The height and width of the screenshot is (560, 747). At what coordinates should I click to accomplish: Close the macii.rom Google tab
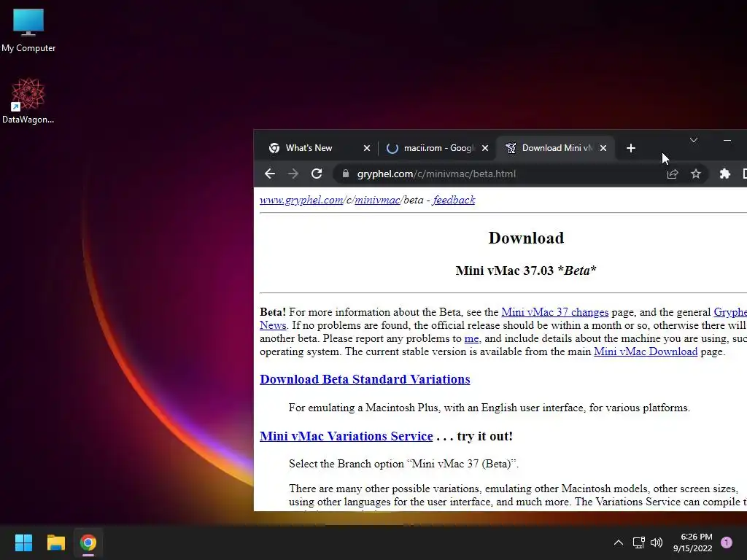point(485,148)
